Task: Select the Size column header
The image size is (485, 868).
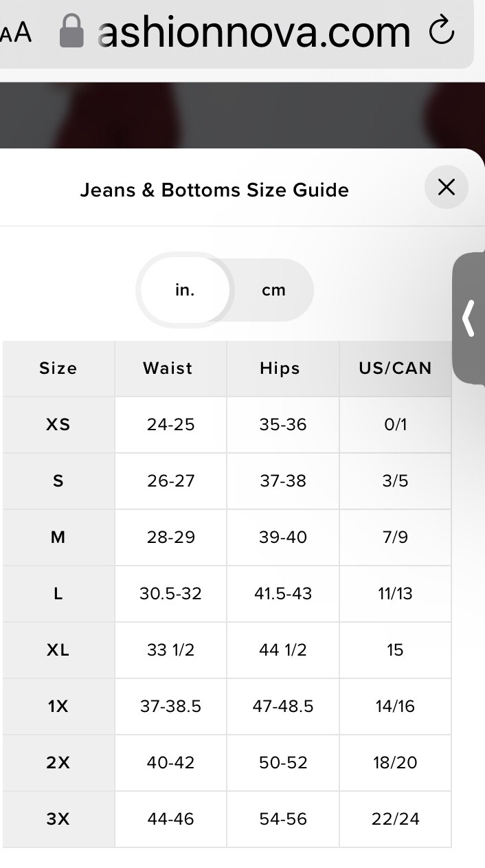Action: pyautogui.click(x=58, y=368)
